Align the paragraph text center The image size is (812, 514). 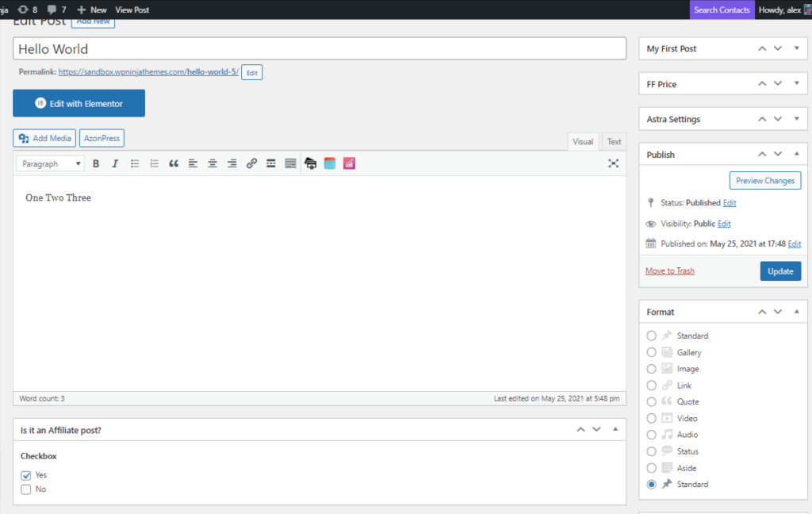point(212,163)
